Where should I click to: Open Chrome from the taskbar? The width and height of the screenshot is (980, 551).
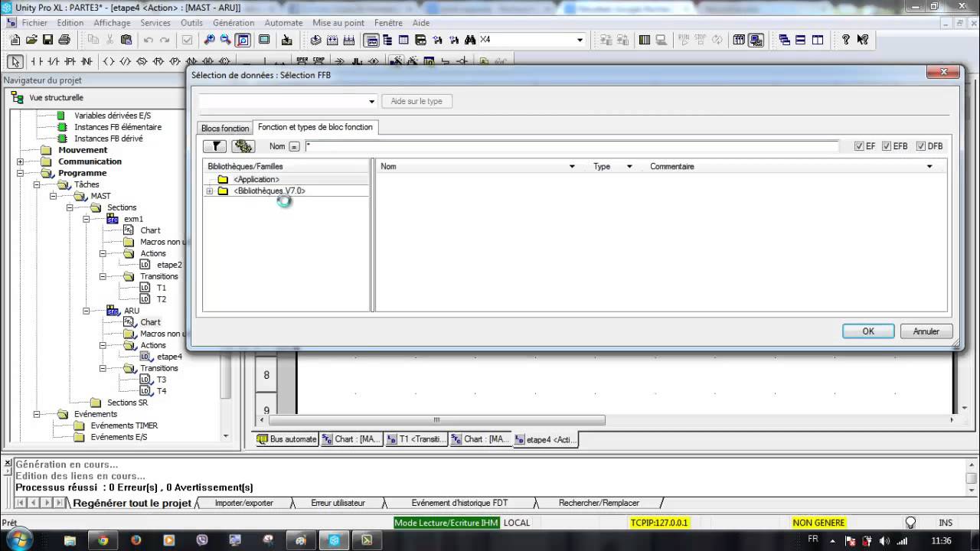click(x=103, y=540)
